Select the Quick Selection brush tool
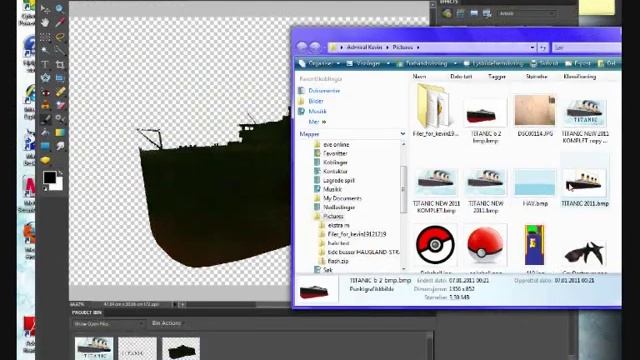 coord(60,51)
